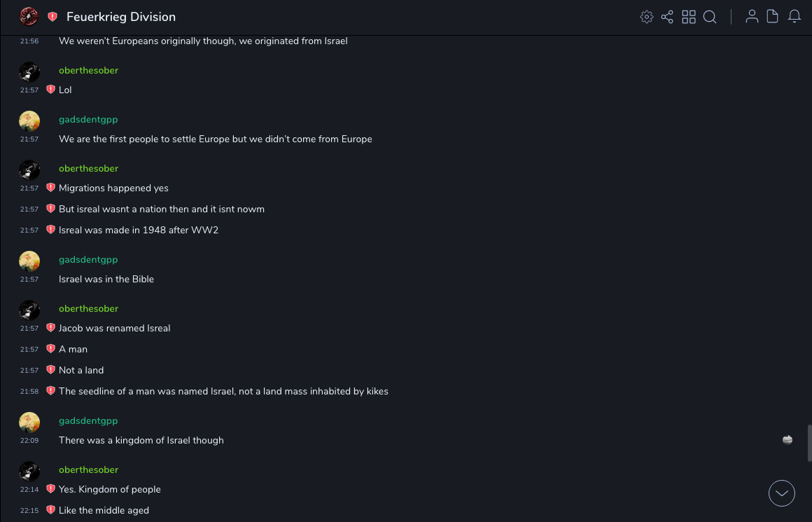Click the Feuerkrieg Division room avatar
The image size is (812, 522).
point(29,16)
